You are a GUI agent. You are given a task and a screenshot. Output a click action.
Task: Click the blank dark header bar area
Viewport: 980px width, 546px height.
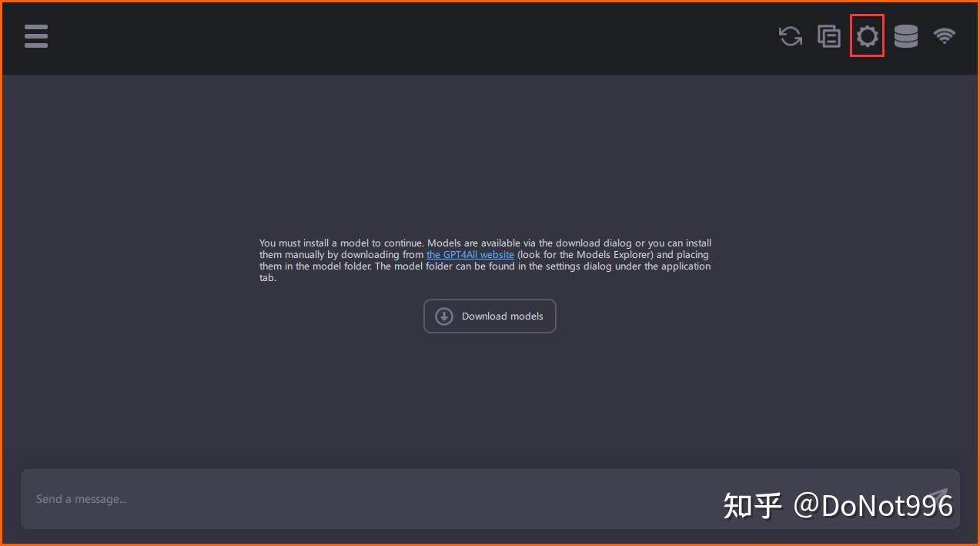pyautogui.click(x=408, y=37)
